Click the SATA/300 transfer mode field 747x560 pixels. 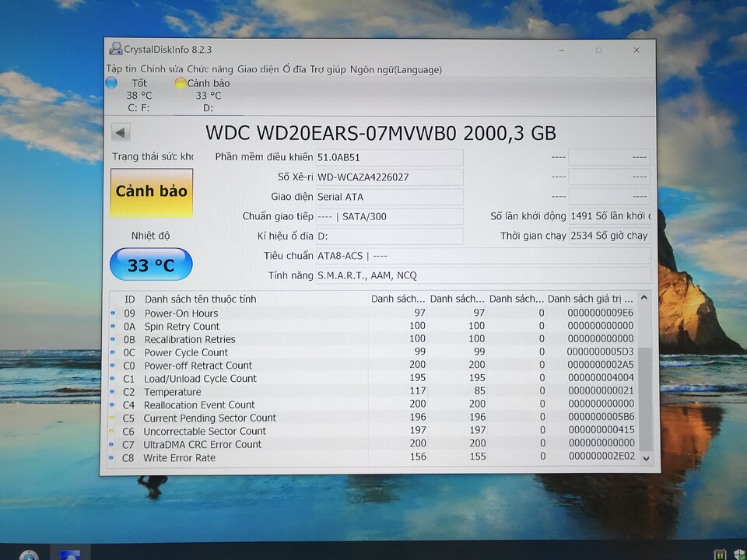[x=389, y=217]
